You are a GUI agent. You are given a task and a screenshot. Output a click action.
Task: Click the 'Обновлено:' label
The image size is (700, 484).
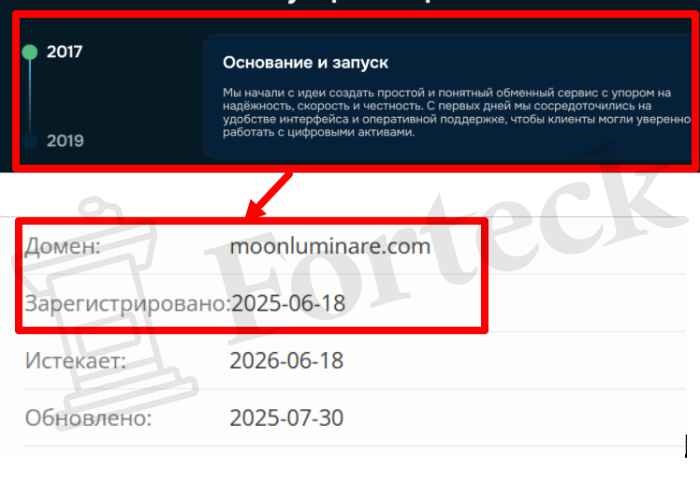pos(88,418)
